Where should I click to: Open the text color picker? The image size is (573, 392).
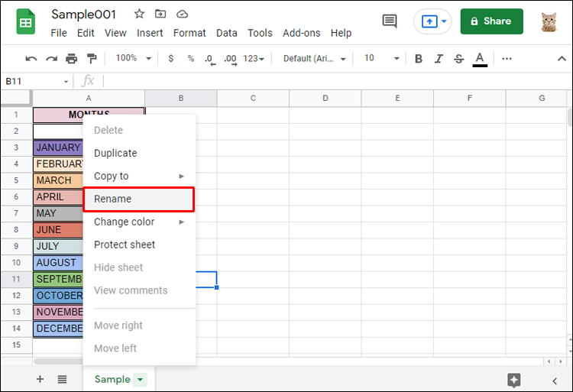(480, 59)
